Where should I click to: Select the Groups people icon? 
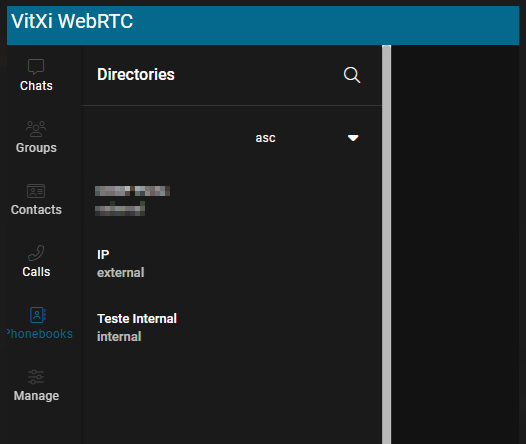(36, 129)
